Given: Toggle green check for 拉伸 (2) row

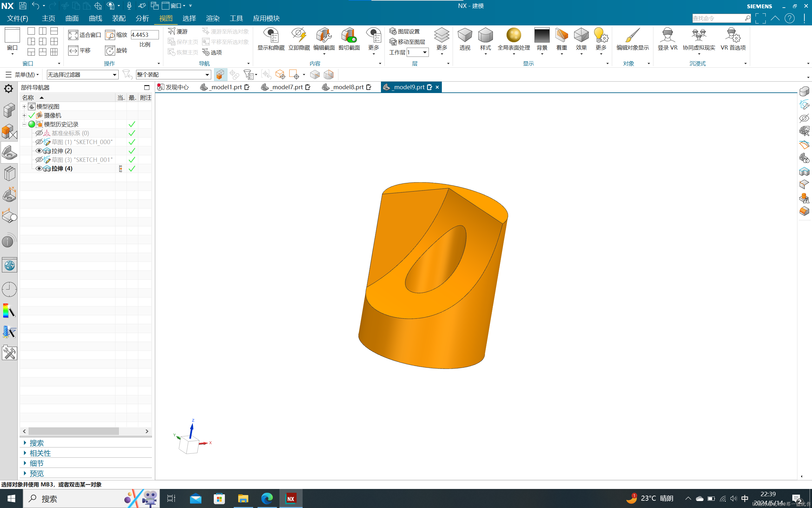Looking at the screenshot, I should point(132,151).
